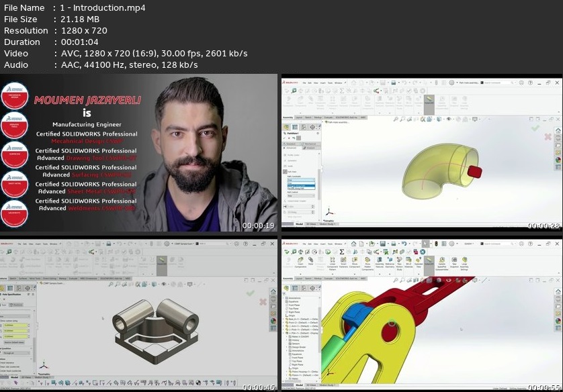Viewport: 563px width, 392px height.
Task: Click distance spinner arrows in the 00:00:28 frame
Action: (312, 207)
